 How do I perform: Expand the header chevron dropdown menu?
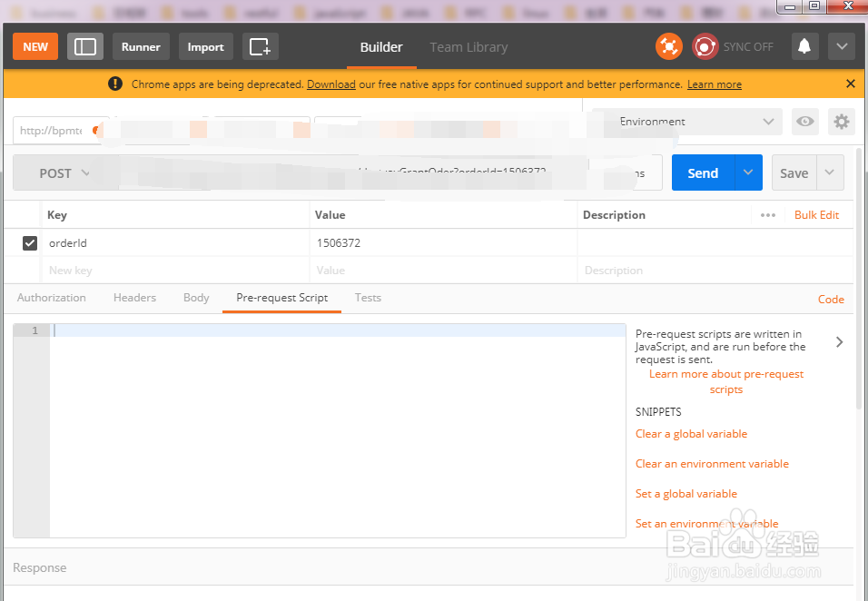pyautogui.click(x=842, y=46)
